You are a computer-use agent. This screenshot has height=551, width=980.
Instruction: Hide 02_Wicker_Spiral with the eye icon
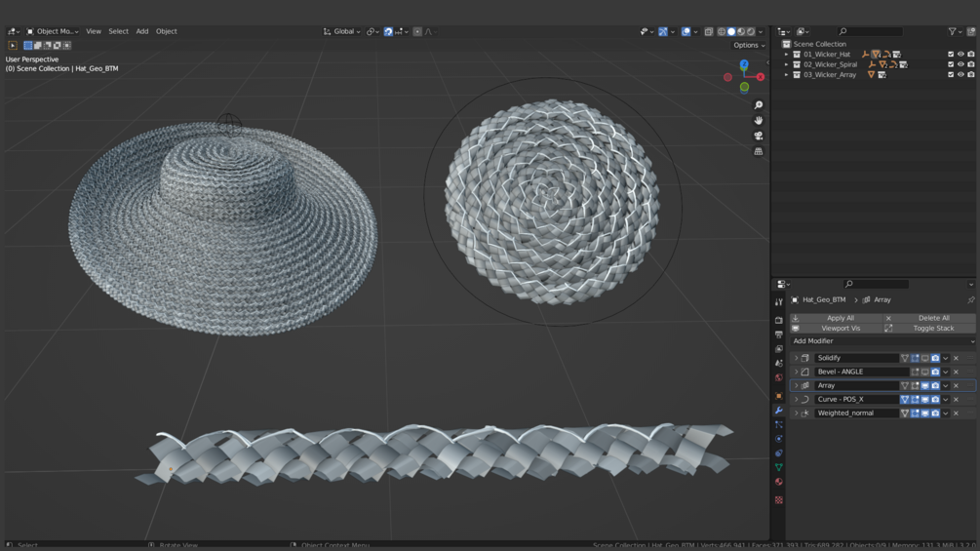point(960,64)
